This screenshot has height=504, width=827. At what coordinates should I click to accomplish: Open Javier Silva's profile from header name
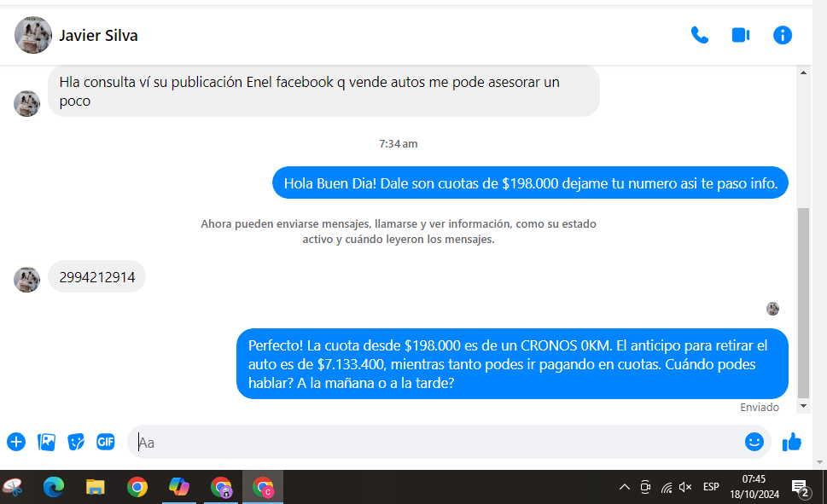pos(98,36)
